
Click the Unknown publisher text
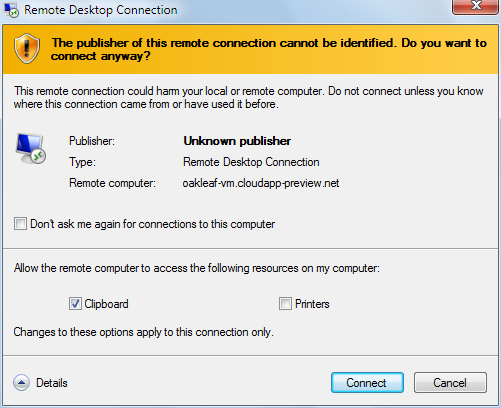click(237, 141)
